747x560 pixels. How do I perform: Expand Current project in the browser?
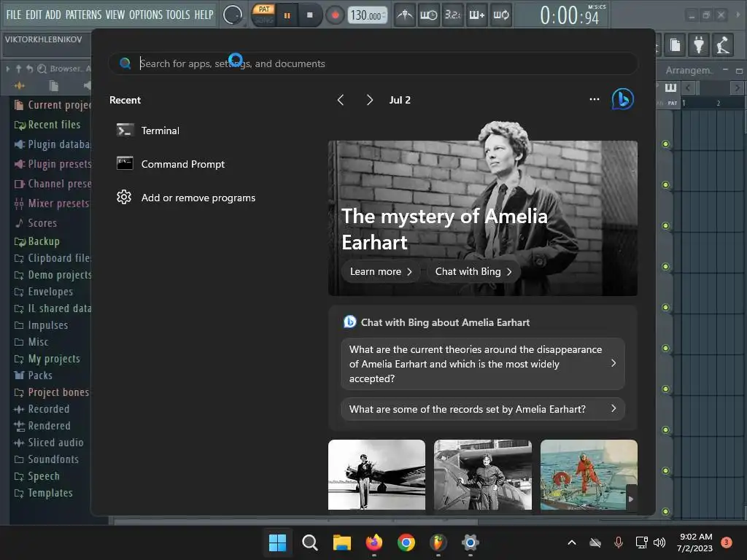(x=52, y=105)
